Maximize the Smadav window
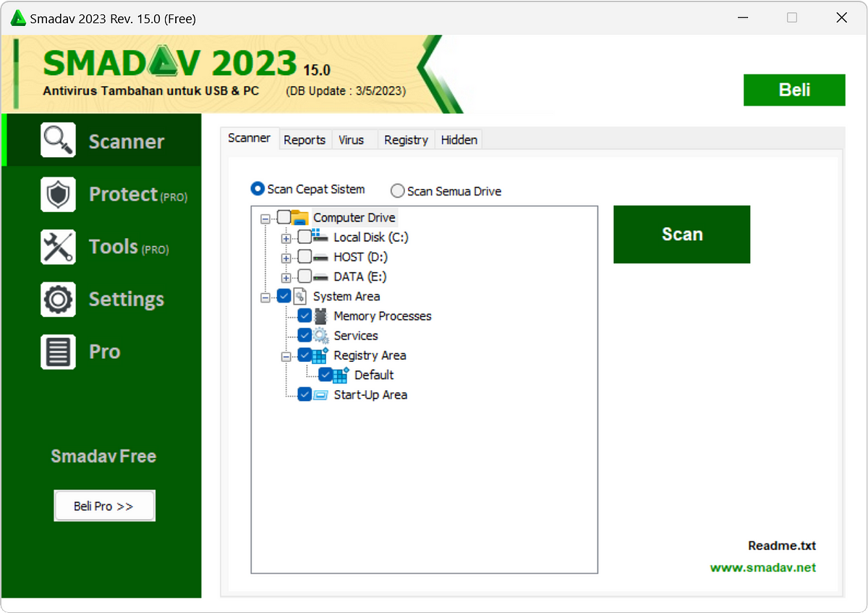This screenshot has height=613, width=868. click(792, 18)
